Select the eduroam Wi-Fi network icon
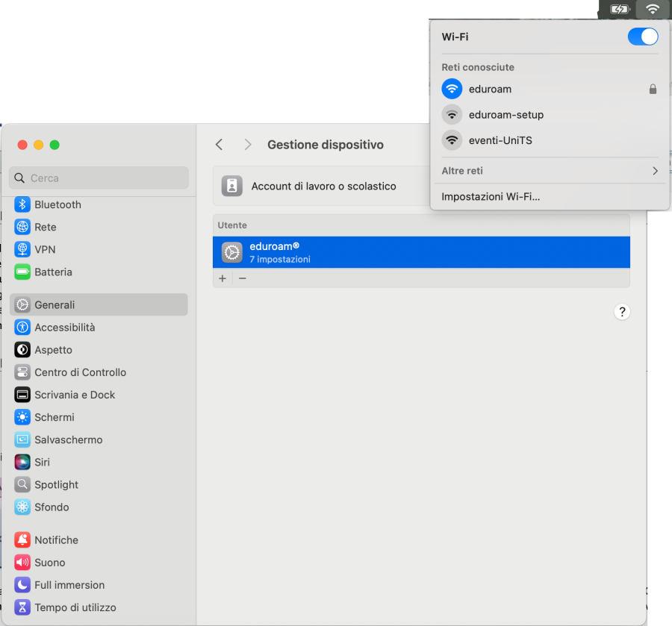 (452, 89)
